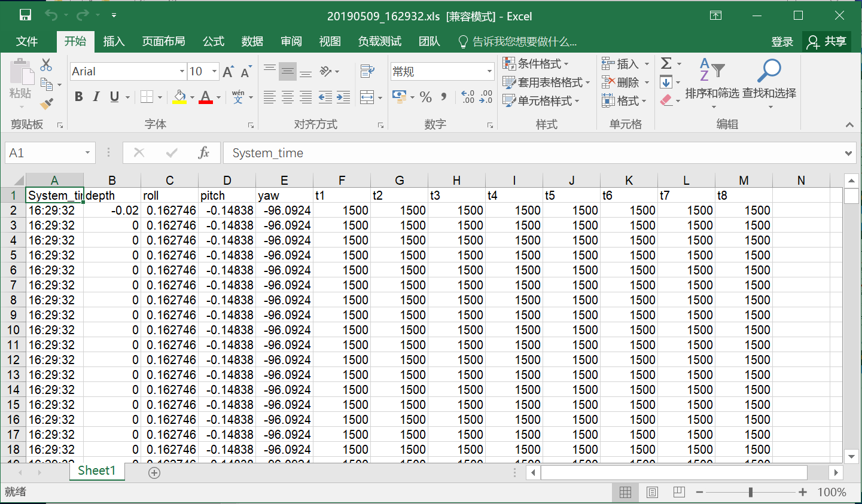The height and width of the screenshot is (504, 862).
Task: Switch to the 公式 ribbon tab
Action: [213, 41]
